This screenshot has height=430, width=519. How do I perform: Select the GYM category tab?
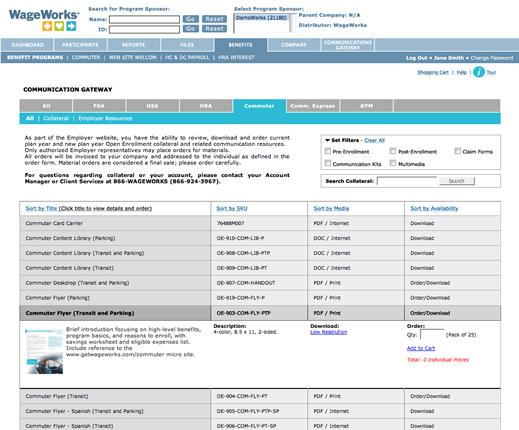366,106
